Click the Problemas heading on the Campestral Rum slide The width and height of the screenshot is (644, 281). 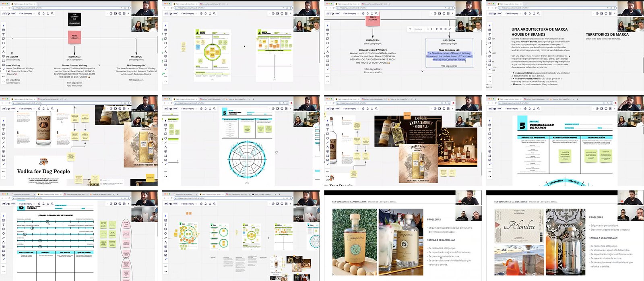click(434, 219)
